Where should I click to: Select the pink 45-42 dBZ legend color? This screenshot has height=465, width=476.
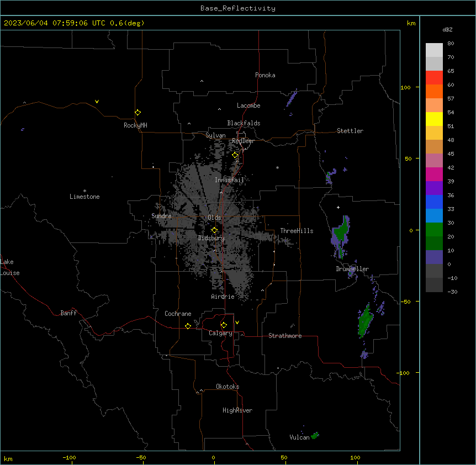click(434, 160)
